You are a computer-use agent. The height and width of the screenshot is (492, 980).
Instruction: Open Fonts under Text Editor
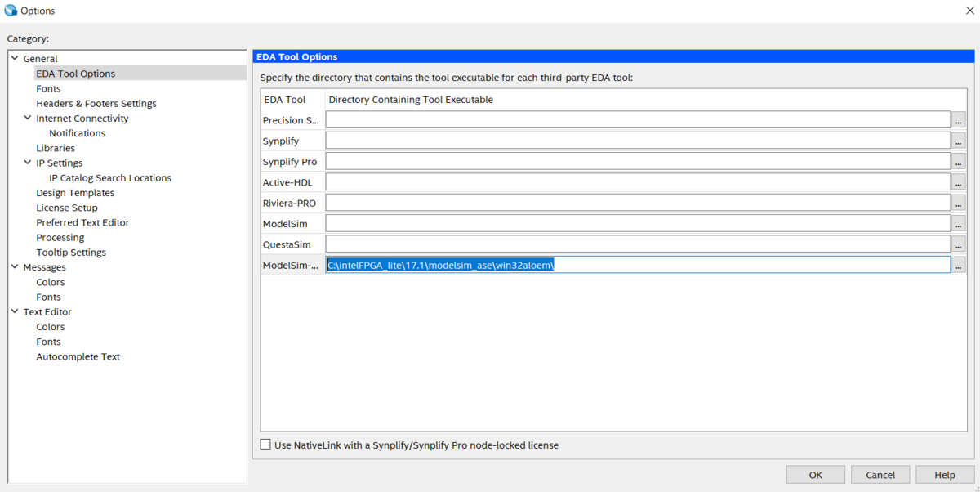click(48, 342)
